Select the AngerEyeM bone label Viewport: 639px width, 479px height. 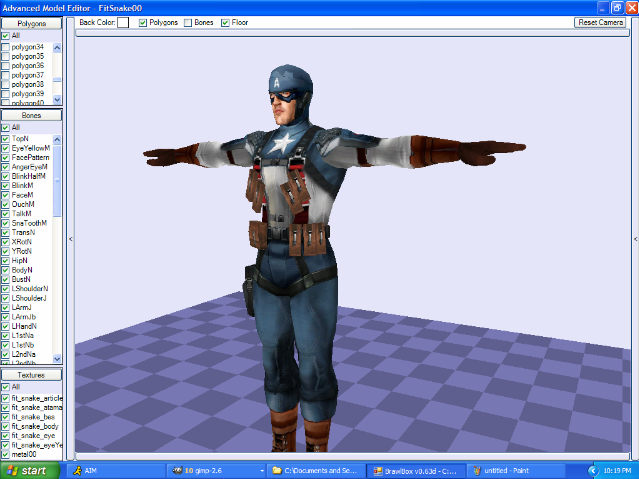pos(29,167)
